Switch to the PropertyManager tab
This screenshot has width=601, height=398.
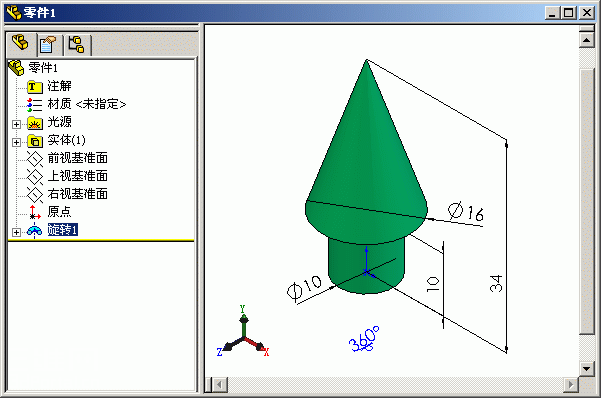tap(48, 44)
